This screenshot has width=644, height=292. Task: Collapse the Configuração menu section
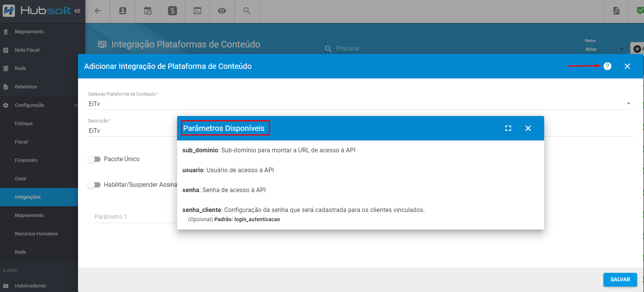tap(39, 105)
